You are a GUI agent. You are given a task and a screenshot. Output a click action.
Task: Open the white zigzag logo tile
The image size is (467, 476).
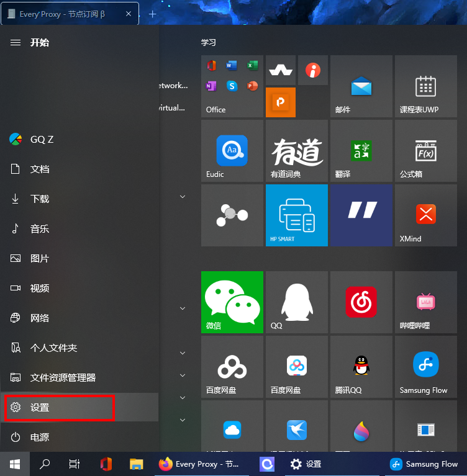point(281,70)
